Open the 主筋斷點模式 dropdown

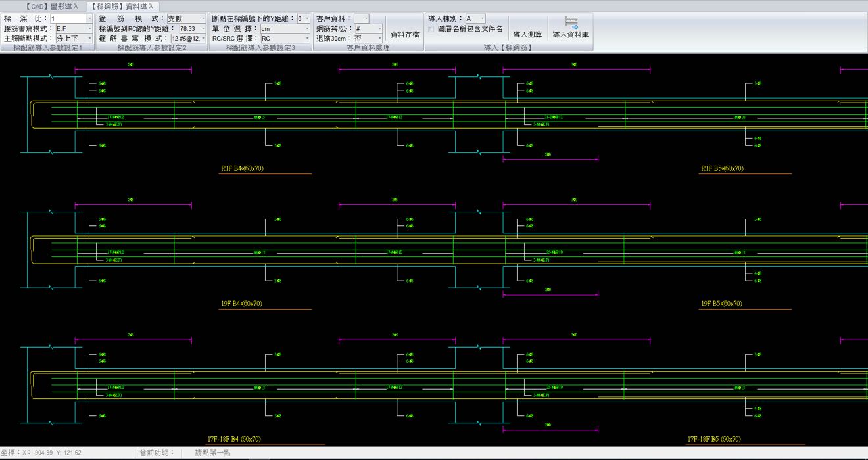(x=89, y=39)
